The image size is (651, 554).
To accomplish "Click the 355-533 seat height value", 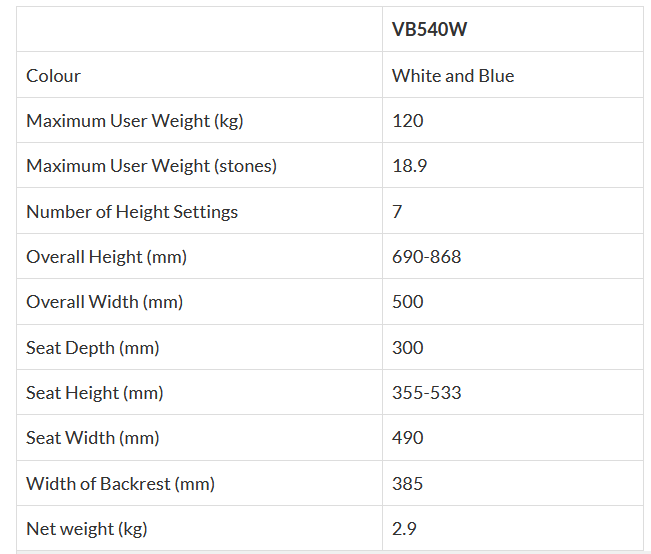I will point(427,393).
